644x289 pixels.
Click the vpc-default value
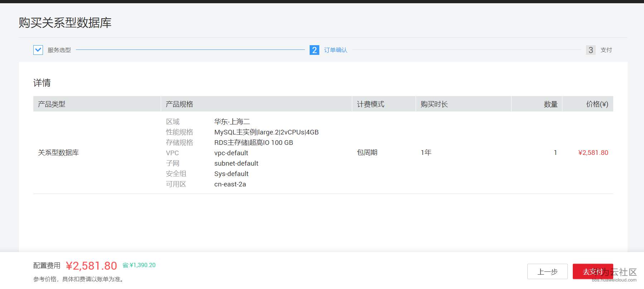click(231, 153)
